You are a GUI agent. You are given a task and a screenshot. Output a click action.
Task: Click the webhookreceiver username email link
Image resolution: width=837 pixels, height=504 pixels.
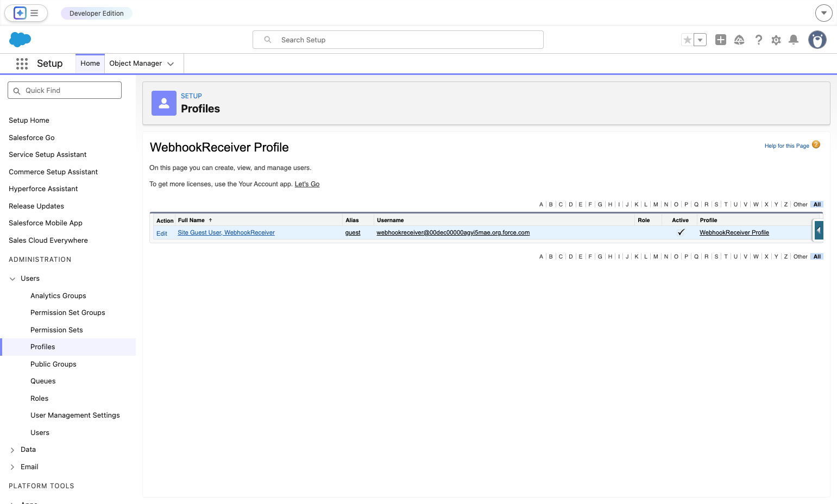(453, 232)
